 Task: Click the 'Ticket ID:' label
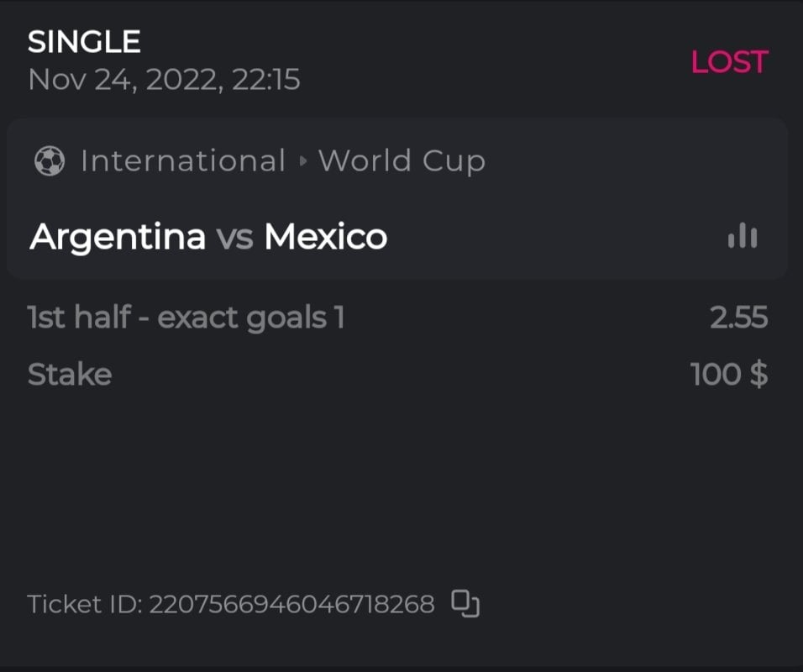point(84,604)
